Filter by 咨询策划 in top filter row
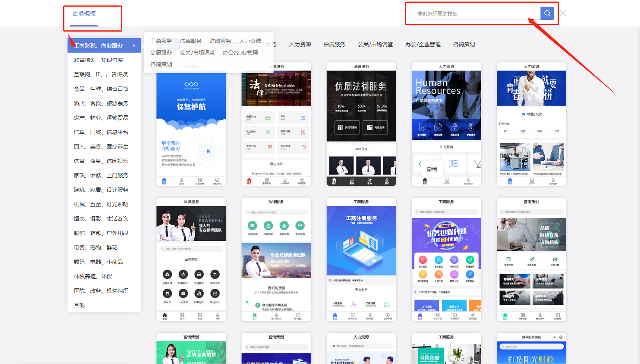This screenshot has width=640, height=364. pos(464,44)
